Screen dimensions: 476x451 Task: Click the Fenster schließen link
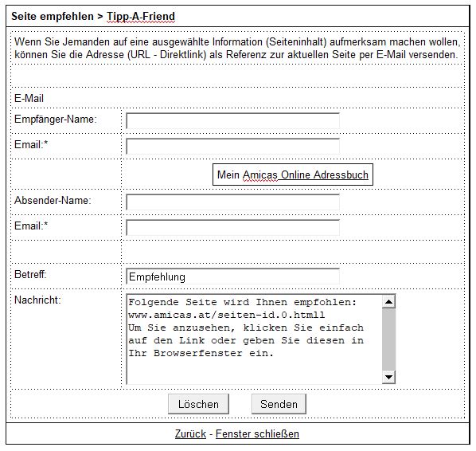pyautogui.click(x=257, y=433)
